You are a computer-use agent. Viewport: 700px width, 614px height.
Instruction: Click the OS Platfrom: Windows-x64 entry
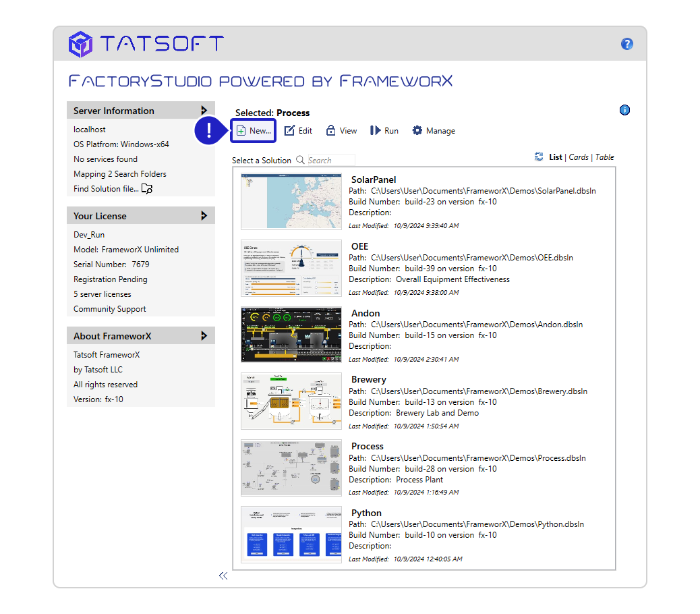[x=121, y=144]
